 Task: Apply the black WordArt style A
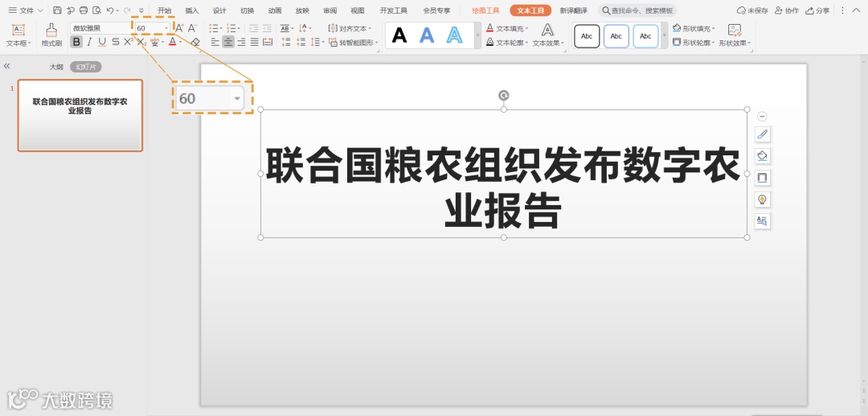(399, 35)
